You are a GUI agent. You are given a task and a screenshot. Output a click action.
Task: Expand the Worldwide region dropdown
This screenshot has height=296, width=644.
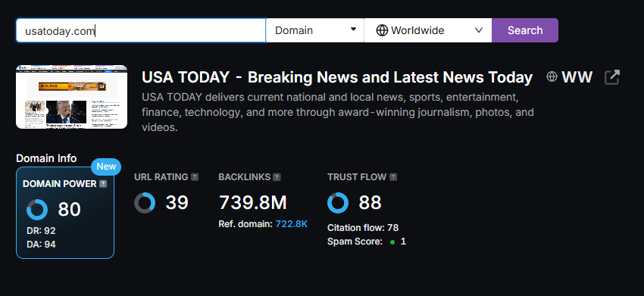point(428,30)
